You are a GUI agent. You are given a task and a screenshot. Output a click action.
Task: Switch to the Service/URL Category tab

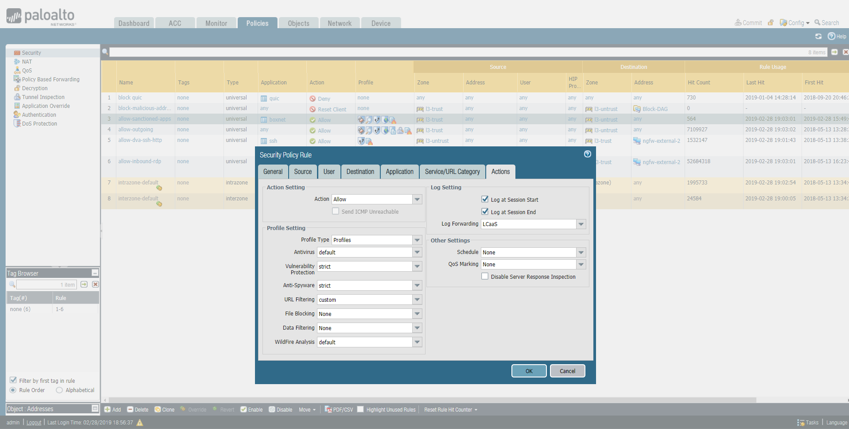(452, 172)
